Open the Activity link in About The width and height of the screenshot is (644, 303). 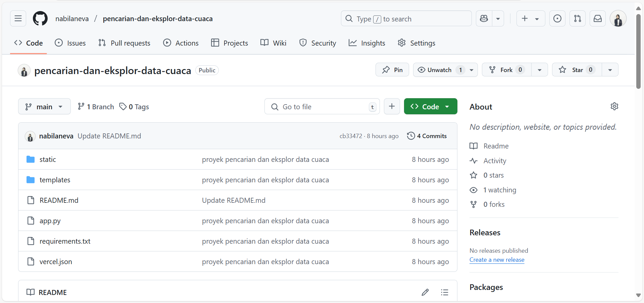click(488, 161)
